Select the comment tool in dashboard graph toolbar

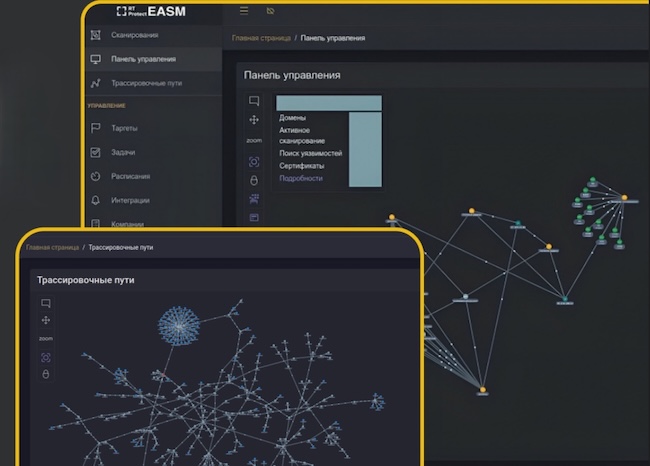click(x=254, y=101)
